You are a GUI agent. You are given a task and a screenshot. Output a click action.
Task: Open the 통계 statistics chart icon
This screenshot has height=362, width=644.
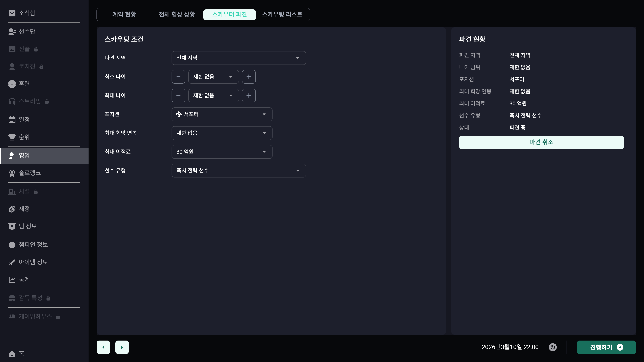tap(12, 280)
